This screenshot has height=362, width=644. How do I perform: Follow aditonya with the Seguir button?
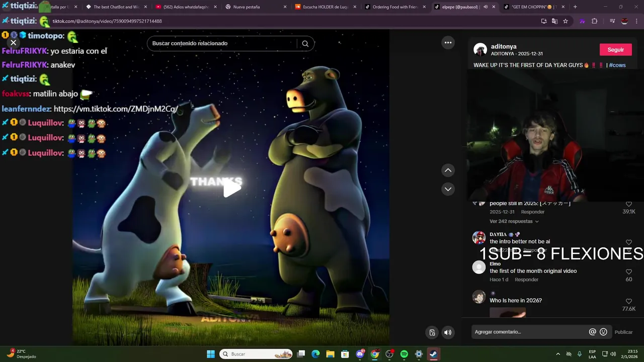[615, 50]
